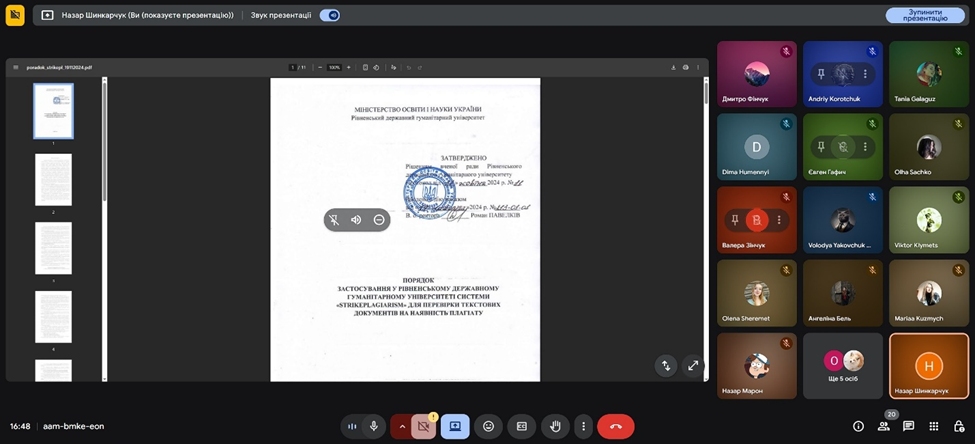Image resolution: width=975 pixels, height=444 pixels.
Task: Turn on closed captions
Action: pos(521,426)
